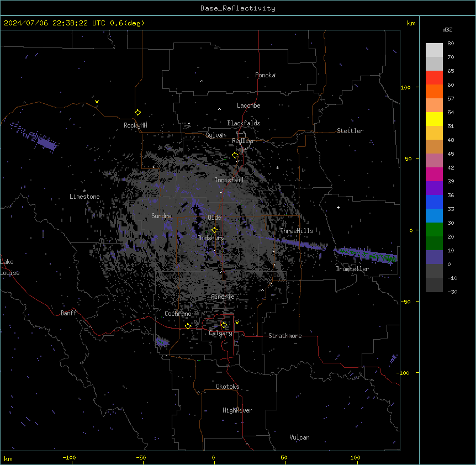This screenshot has width=476, height=465.
Task: Select the Lake Louise label
Action: click(10, 267)
